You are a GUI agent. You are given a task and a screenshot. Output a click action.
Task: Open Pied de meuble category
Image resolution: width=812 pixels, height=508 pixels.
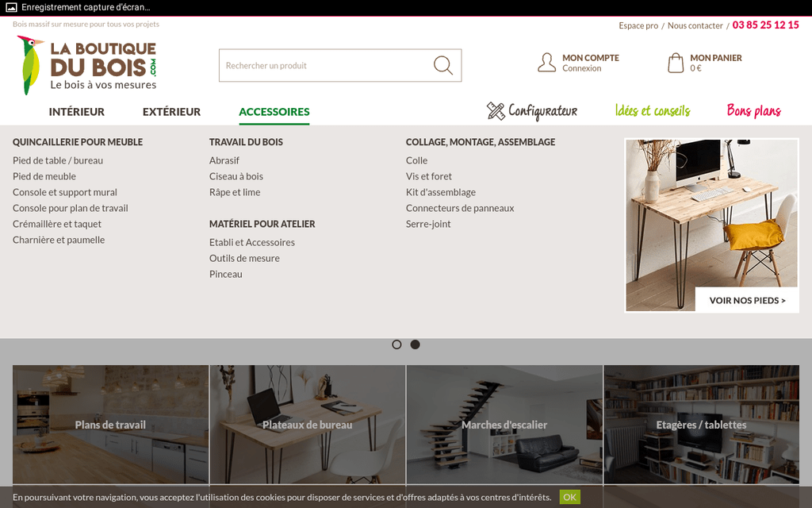44,177
